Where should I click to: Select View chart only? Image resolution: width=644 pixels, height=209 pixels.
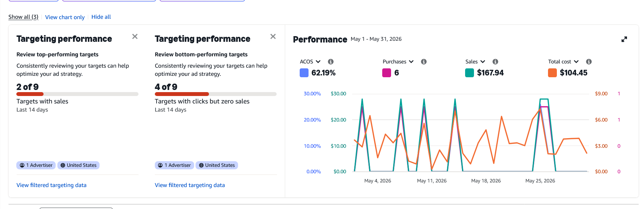65,17
